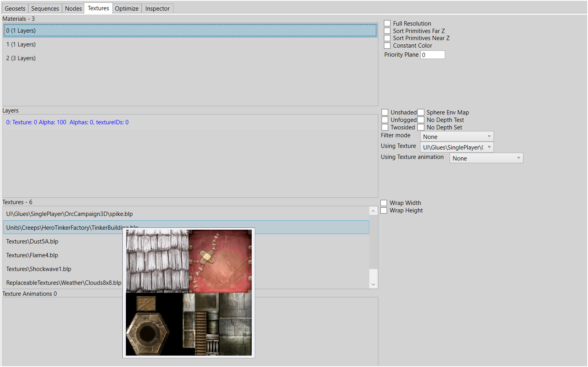
Task: Enable Sphere Env Map
Action: 421,112
